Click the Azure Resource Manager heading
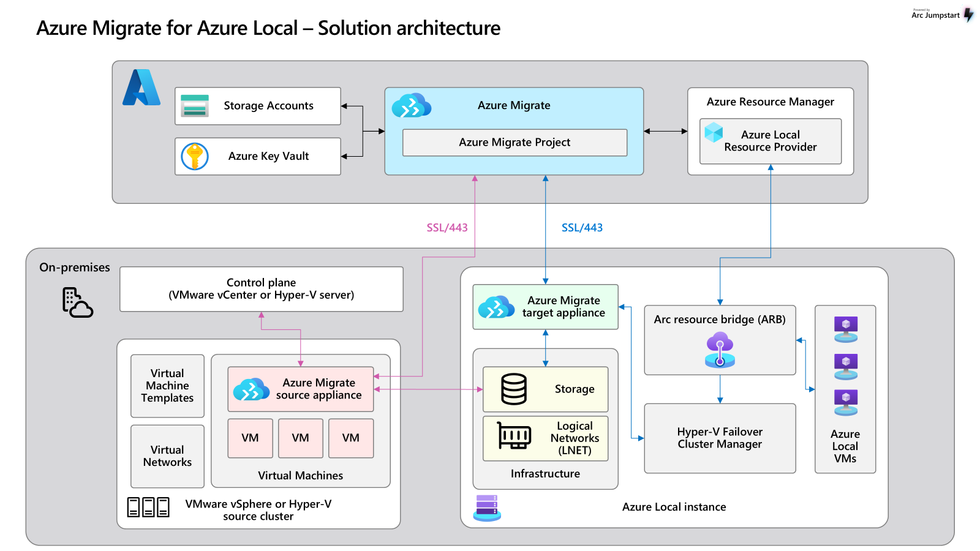Viewport: 980px width, 551px height. coord(771,102)
